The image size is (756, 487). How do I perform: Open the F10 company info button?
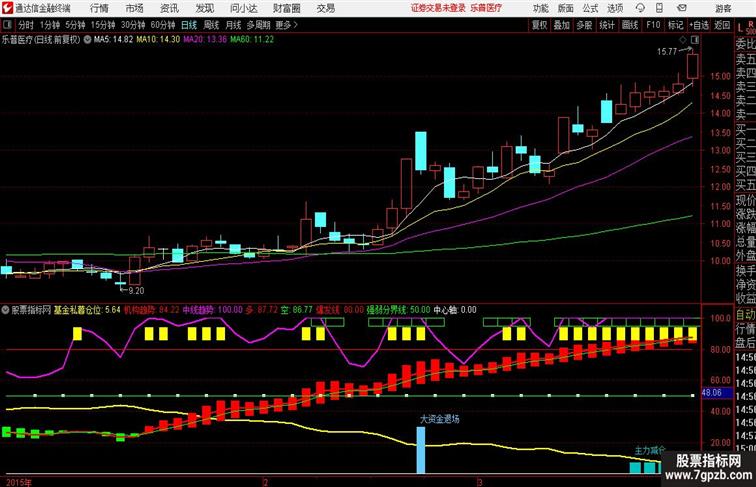tap(653, 25)
